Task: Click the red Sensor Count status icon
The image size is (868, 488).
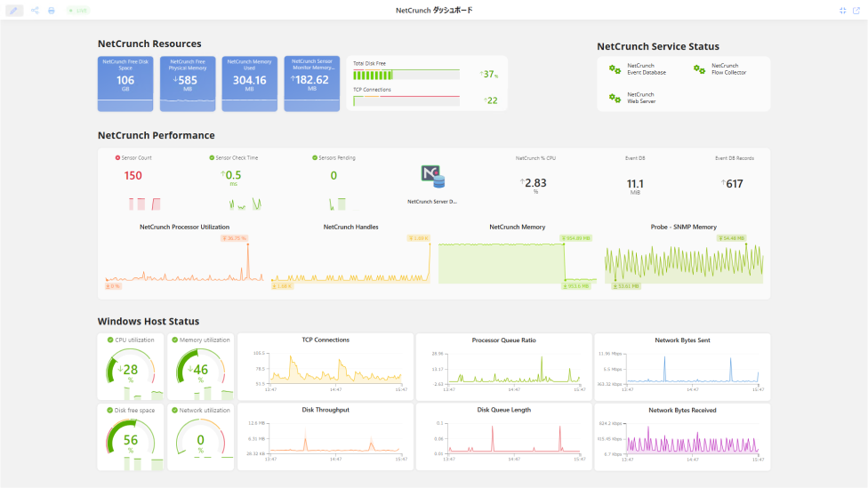Action: tap(117, 157)
